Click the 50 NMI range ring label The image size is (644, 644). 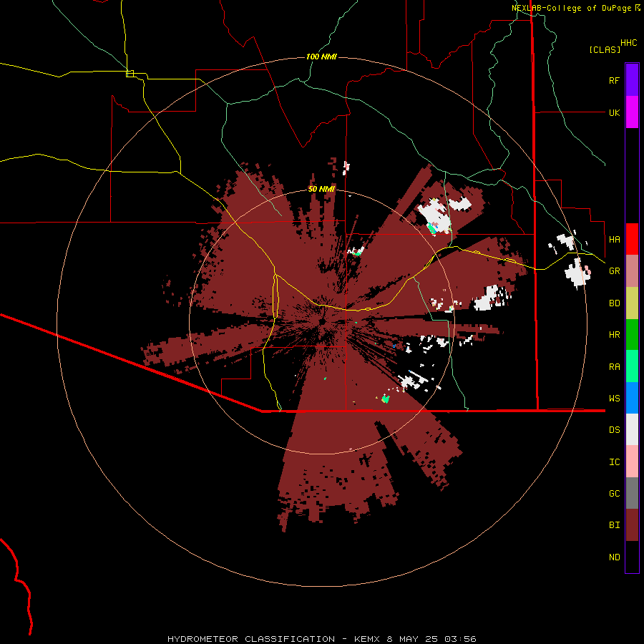(x=321, y=189)
